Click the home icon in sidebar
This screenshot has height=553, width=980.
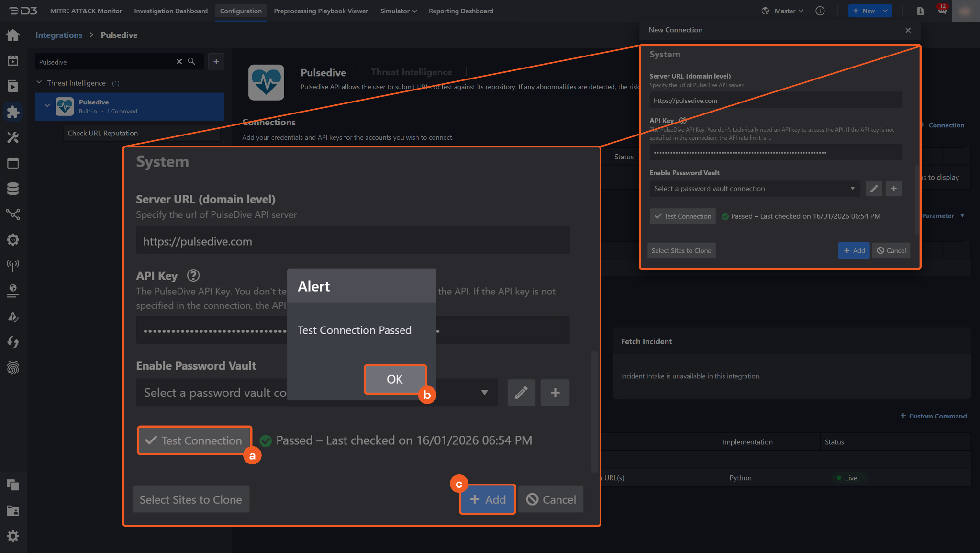point(13,35)
